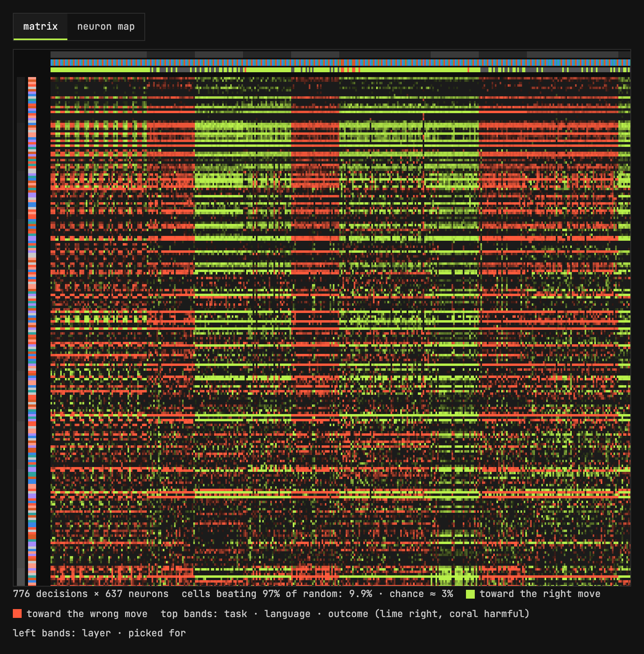Switch to the matrix tab

41,26
